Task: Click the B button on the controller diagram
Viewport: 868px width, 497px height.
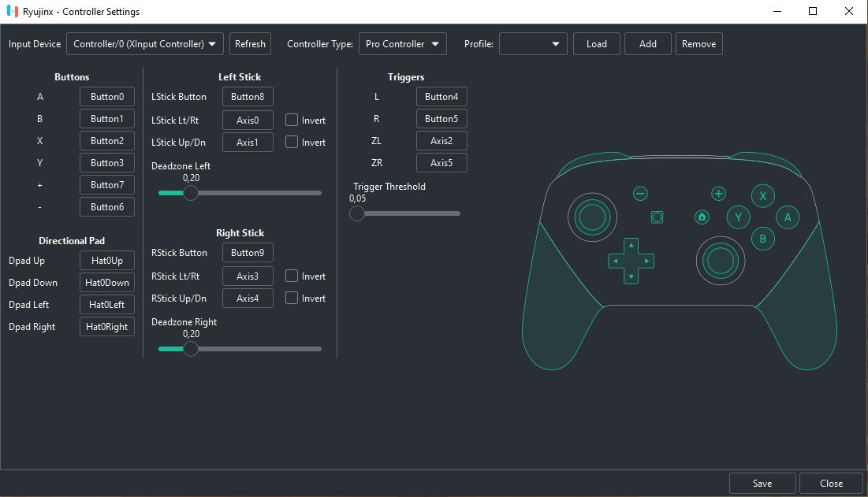Action: click(762, 239)
